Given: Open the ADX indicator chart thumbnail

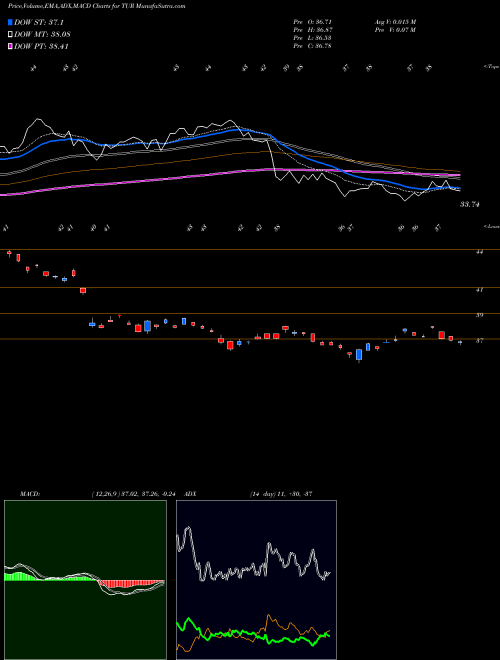Looking at the screenshot, I should tap(256, 580).
